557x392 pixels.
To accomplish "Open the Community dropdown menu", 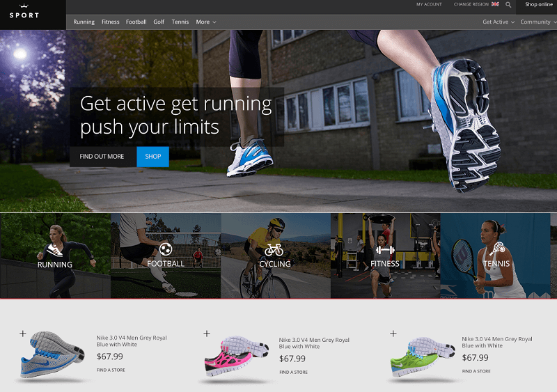I will click(x=538, y=22).
